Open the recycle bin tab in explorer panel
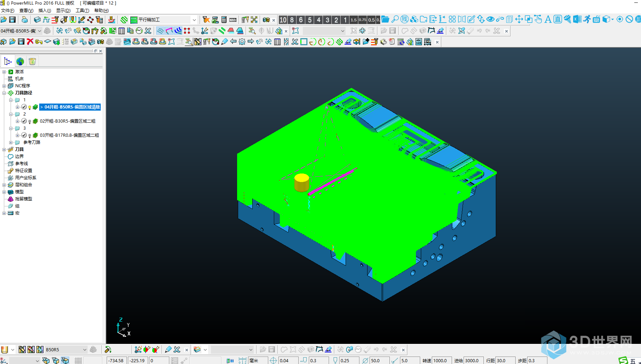 point(32,61)
